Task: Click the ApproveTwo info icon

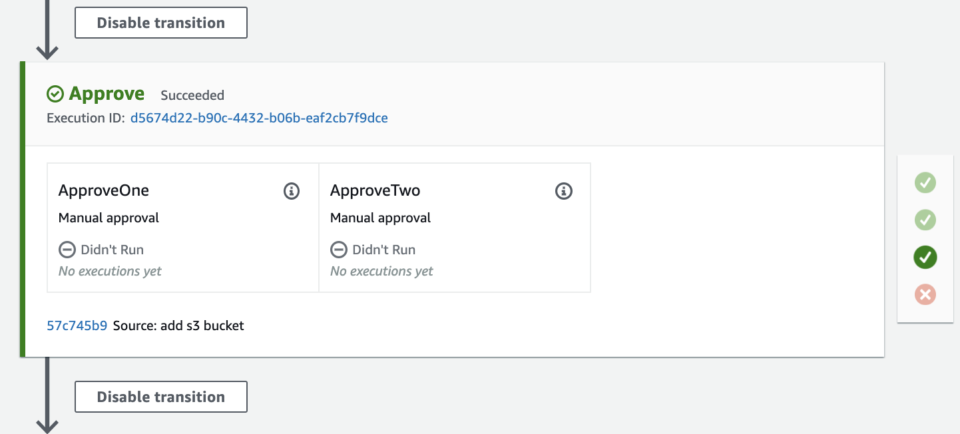Action: tap(564, 191)
